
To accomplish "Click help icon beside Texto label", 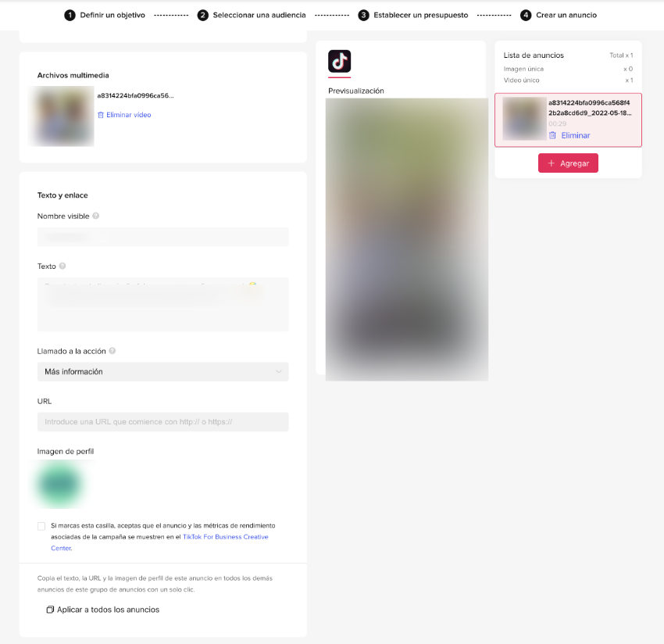I will click(62, 266).
